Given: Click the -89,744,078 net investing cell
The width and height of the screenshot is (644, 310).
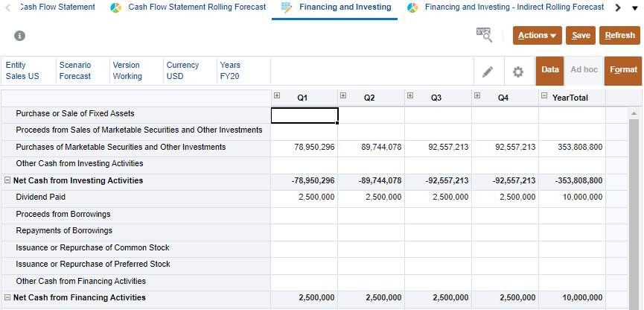Looking at the screenshot, I should point(372,180).
